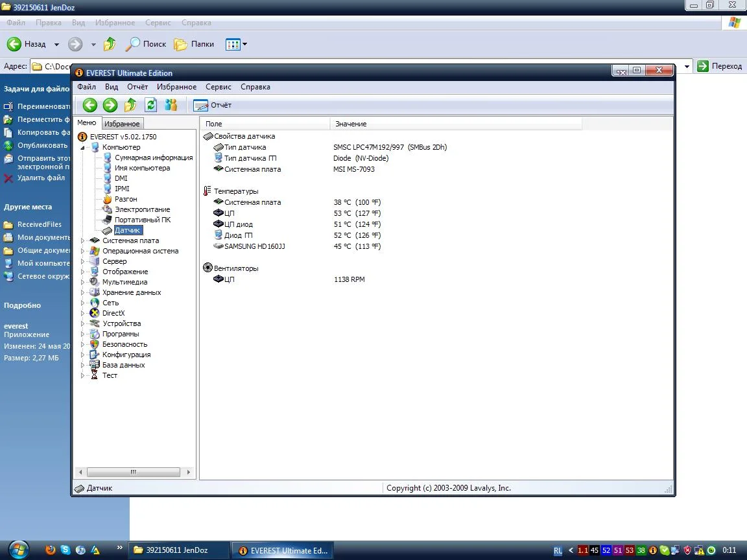The image size is (747, 560).
Task: Expand the Операционная система tree node
Action: (x=82, y=251)
